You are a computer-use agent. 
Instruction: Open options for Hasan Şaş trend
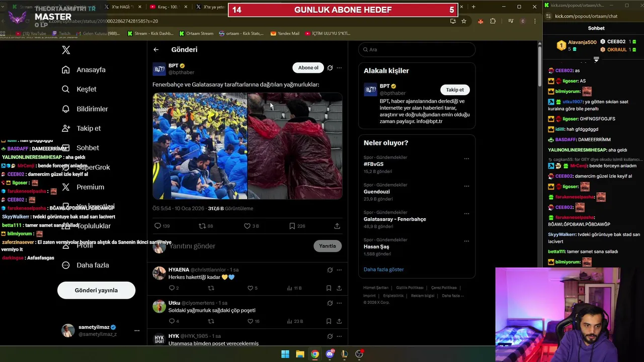(x=466, y=241)
